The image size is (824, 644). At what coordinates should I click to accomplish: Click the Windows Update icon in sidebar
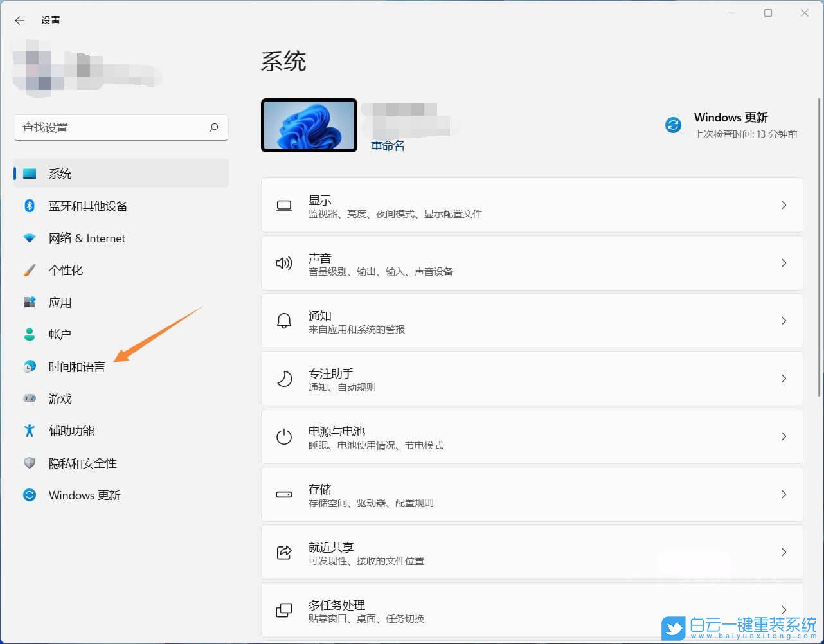tap(30, 495)
